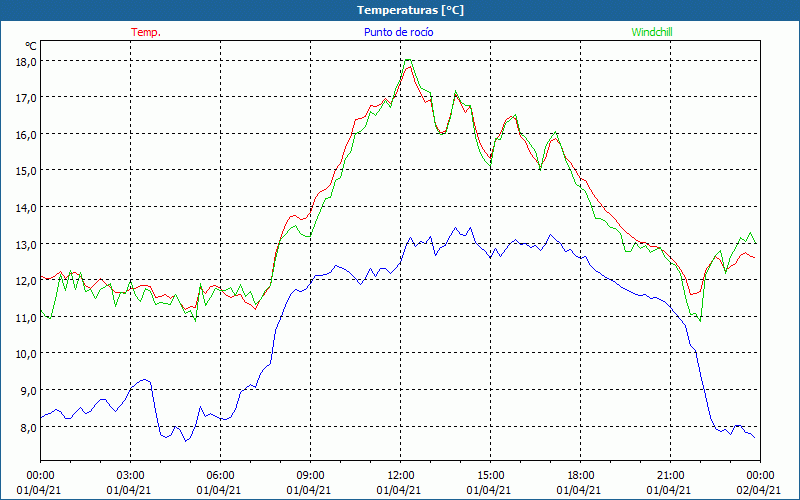The height and width of the screenshot is (500, 800).
Task: Click the 'Temperaturas [°C]' chart title
Action: pyautogui.click(x=410, y=10)
